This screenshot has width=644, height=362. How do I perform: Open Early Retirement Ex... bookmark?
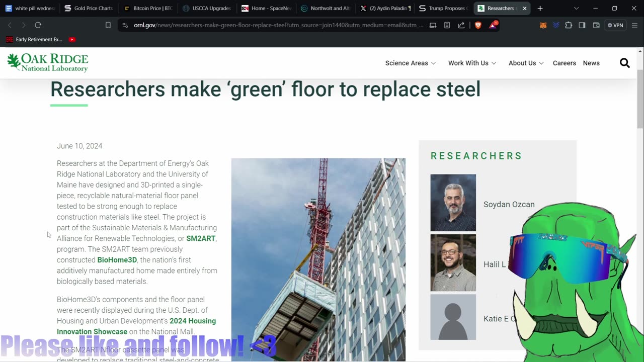(x=34, y=39)
